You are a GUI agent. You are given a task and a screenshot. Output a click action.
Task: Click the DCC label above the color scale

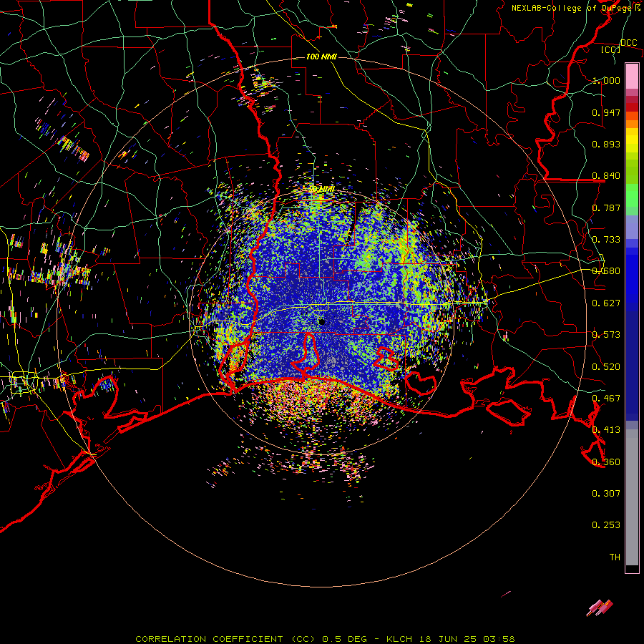coord(628,43)
